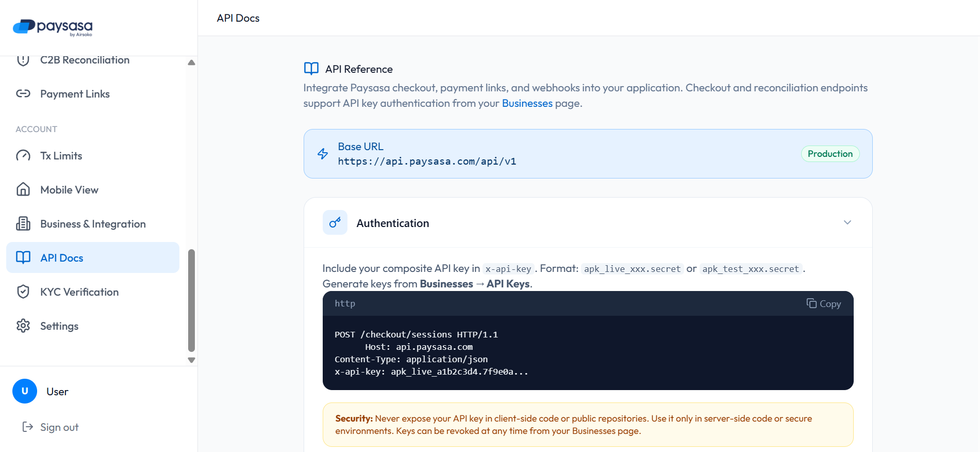Image resolution: width=980 pixels, height=452 pixels.
Task: Click the C2B Reconciliation shield icon
Action: [x=23, y=60]
